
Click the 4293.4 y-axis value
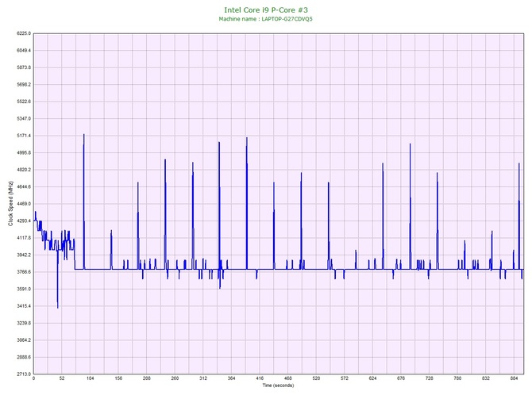pyautogui.click(x=24, y=221)
